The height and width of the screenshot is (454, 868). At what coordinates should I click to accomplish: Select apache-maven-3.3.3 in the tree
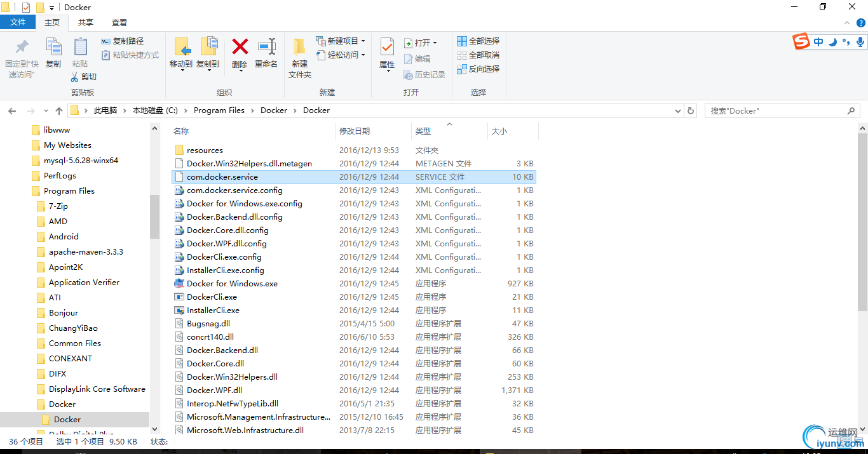click(x=86, y=252)
